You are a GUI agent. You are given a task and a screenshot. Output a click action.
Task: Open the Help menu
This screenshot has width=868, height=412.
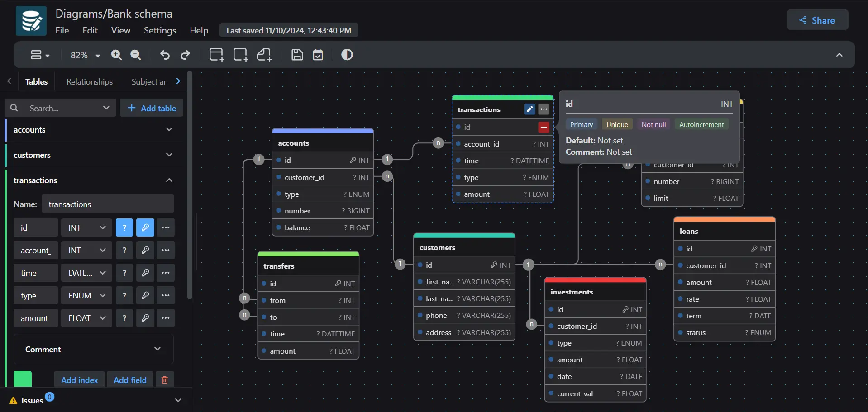pos(199,30)
